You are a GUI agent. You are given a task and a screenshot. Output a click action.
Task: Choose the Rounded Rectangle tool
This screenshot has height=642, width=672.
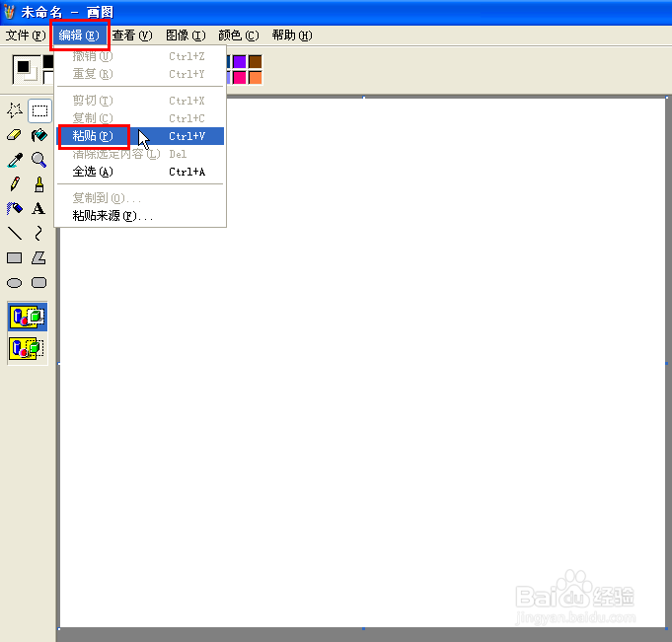tap(39, 283)
